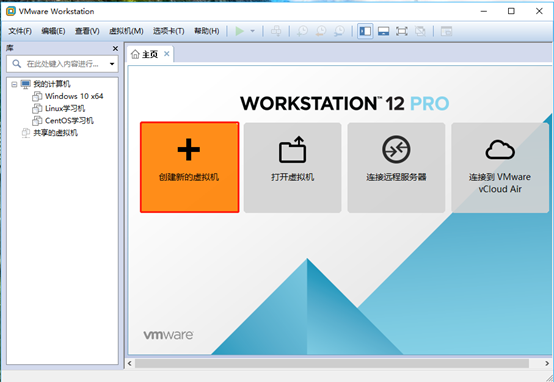Click the VMware Workstation title bar icon
Image resolution: width=554 pixels, height=382 pixels.
point(11,11)
